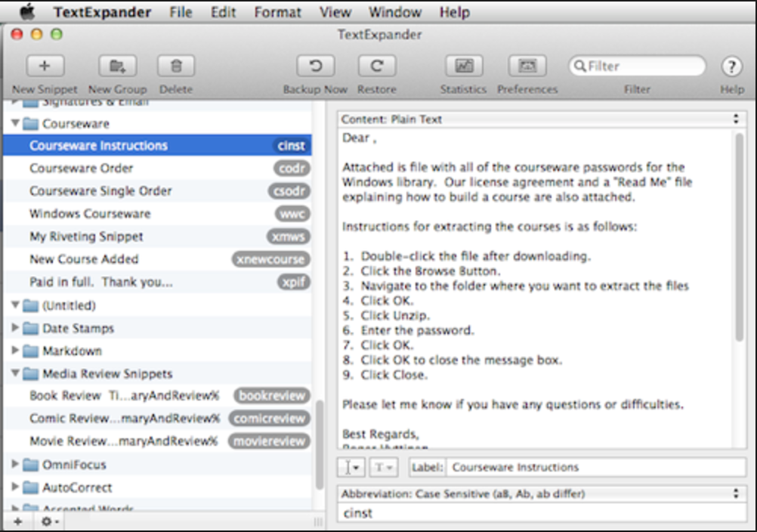Collapse the (Untitled) group
Image resolution: width=757 pixels, height=532 pixels.
pos(15,305)
